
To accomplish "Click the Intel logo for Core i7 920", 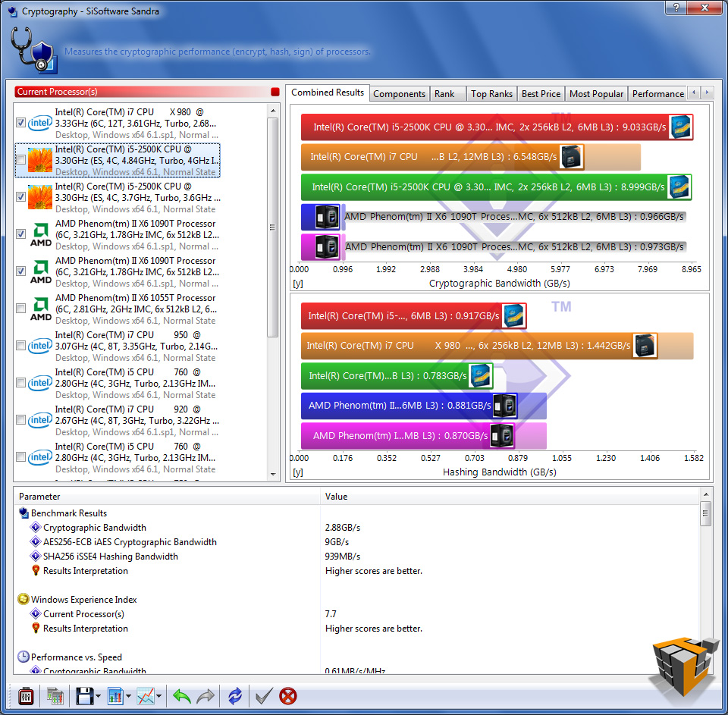I will [x=40, y=420].
